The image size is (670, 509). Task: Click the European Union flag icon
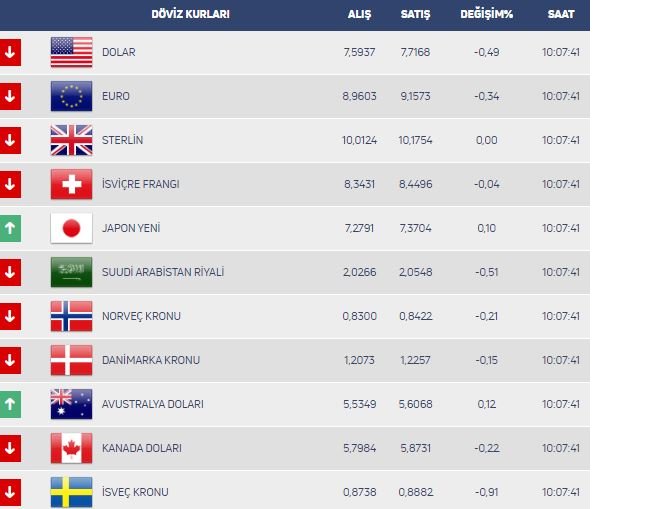point(71,96)
